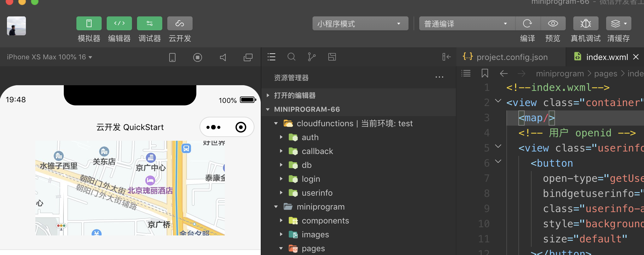The height and width of the screenshot is (255, 644).
Task: Toggle the 模拟器 simulator panel button
Action: click(89, 24)
